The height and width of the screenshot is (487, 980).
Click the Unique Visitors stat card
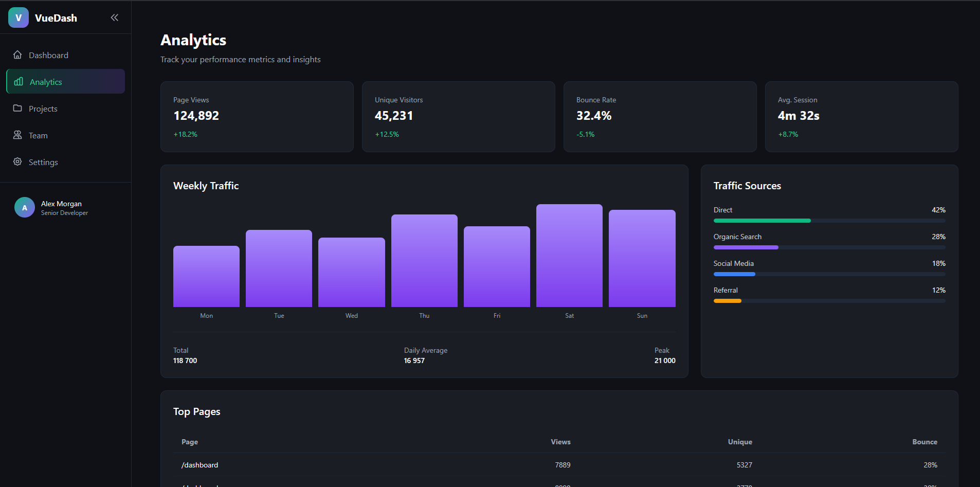pyautogui.click(x=459, y=117)
